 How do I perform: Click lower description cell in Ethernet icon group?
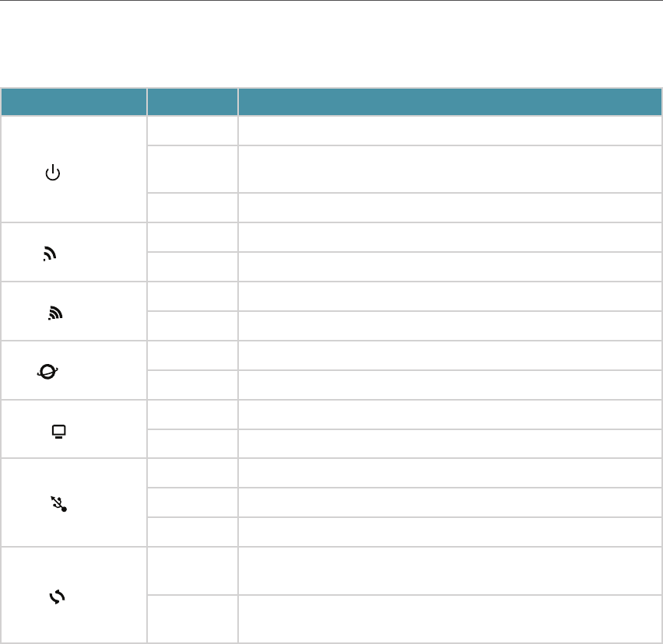[450, 443]
